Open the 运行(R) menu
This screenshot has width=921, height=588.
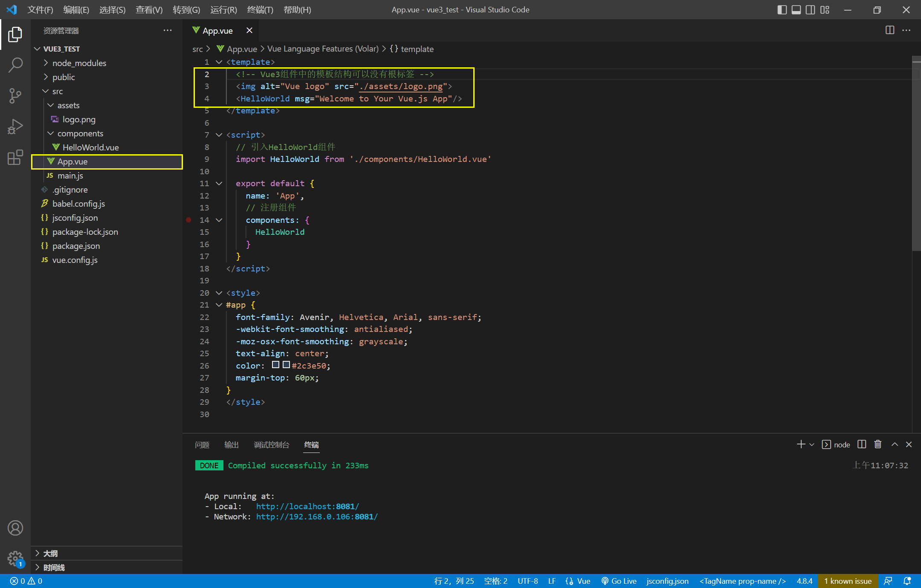(223, 9)
